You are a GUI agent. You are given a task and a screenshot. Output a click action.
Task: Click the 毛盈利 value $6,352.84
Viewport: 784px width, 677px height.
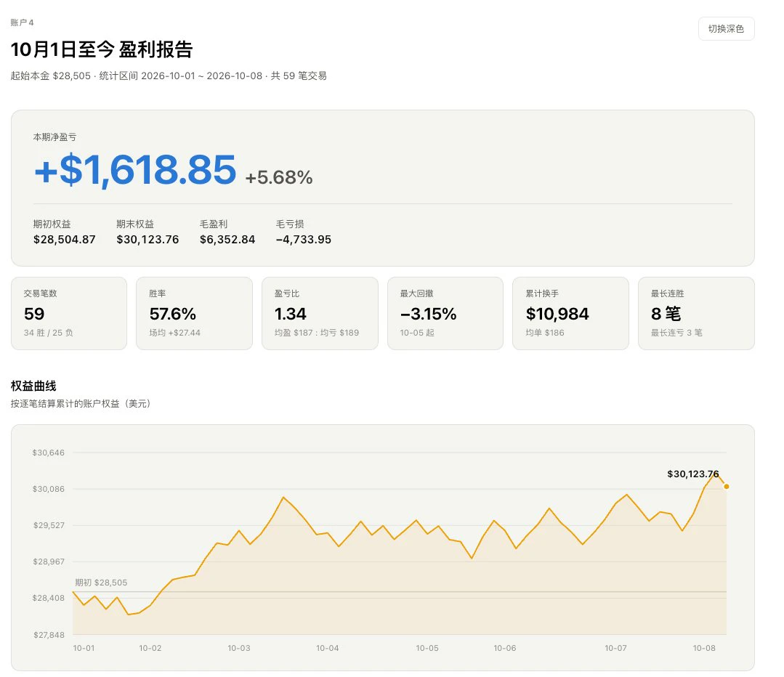pyautogui.click(x=227, y=240)
